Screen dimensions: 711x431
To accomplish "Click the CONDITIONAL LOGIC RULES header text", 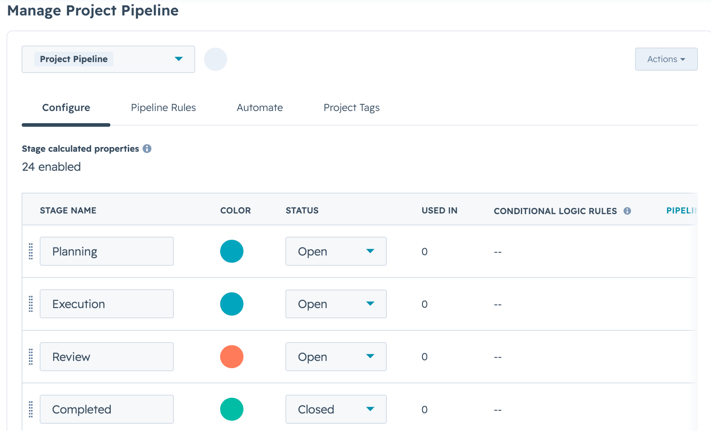I will point(555,211).
